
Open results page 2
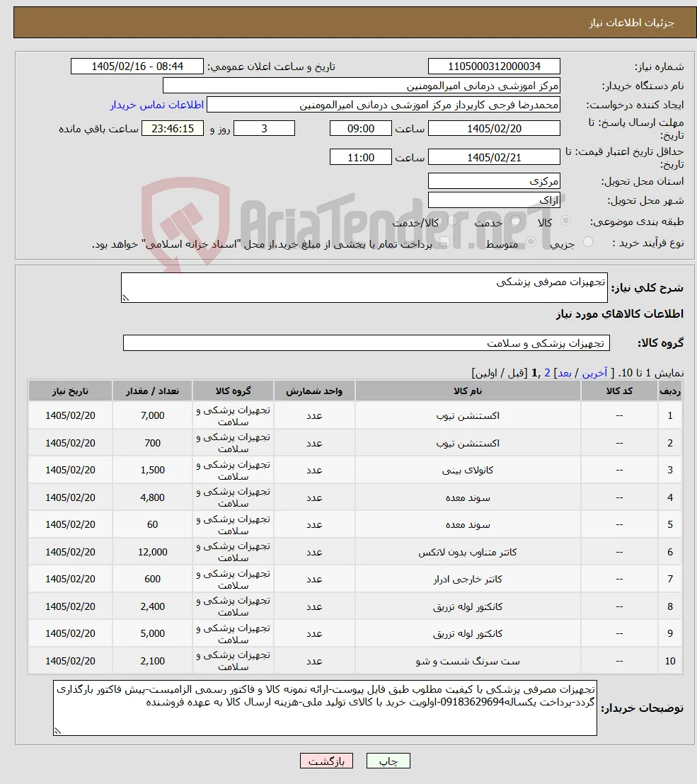[547, 373]
